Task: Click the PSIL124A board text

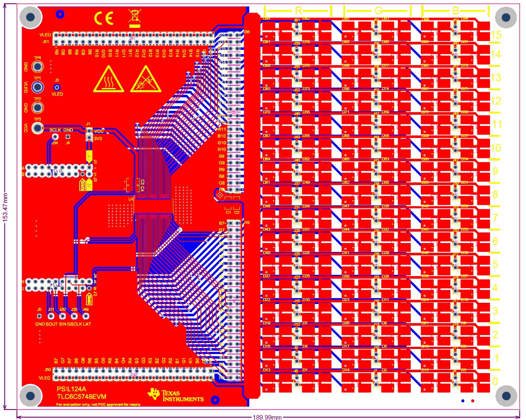Action: point(71,389)
